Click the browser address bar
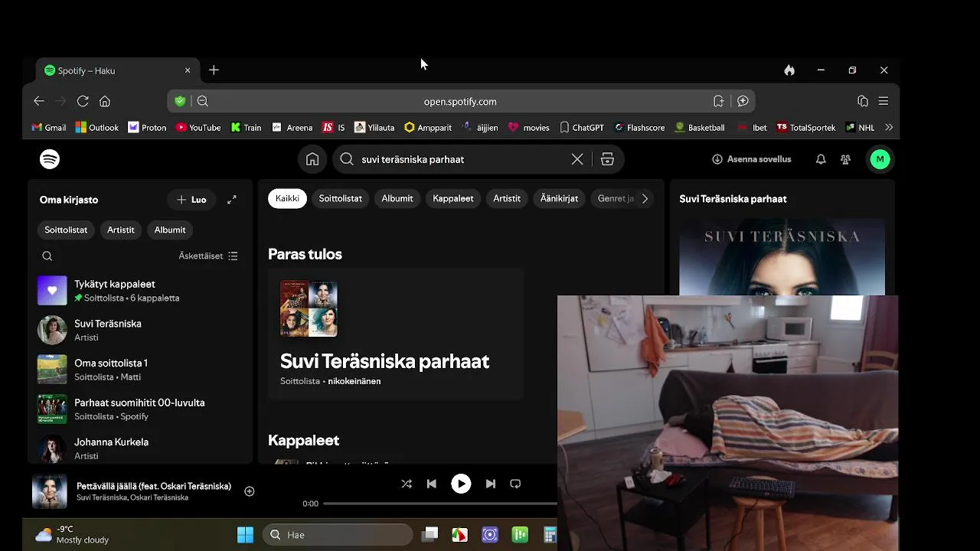 pyautogui.click(x=460, y=101)
